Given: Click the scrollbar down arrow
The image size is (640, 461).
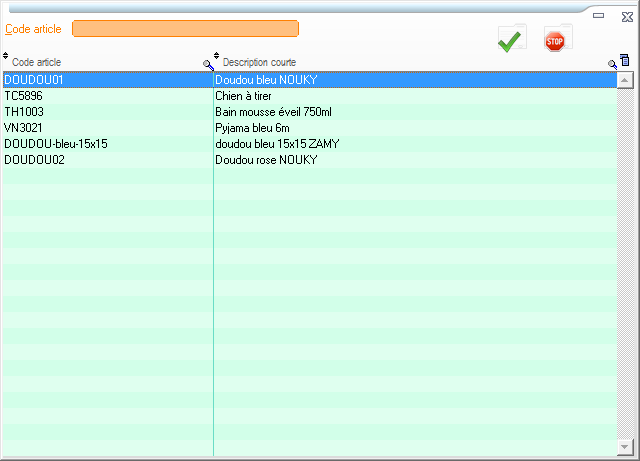Looking at the screenshot, I should (x=625, y=447).
